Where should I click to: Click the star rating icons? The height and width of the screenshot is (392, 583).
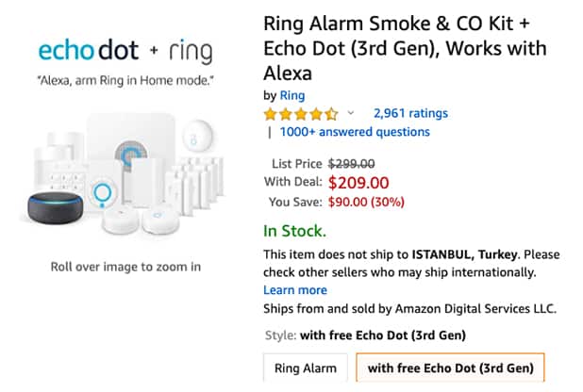point(300,114)
